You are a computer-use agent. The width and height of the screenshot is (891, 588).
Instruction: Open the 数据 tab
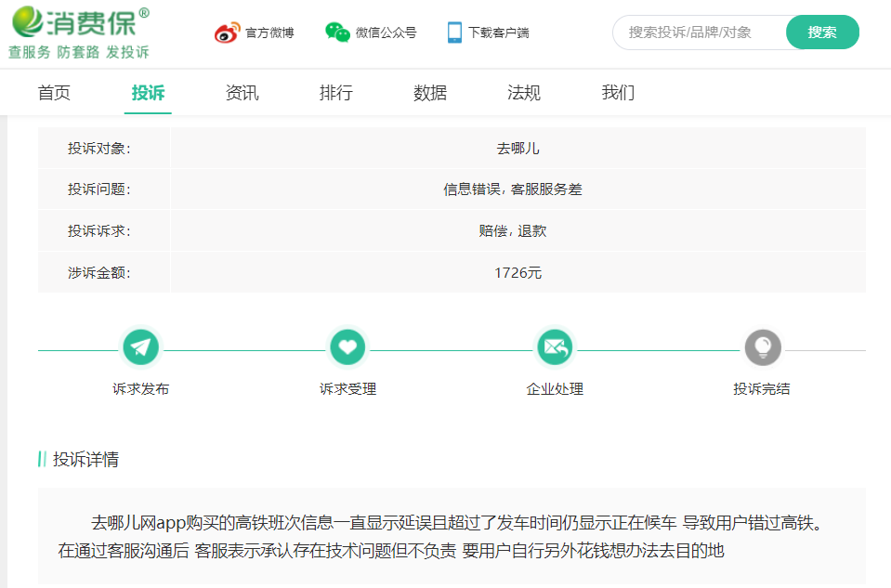[430, 93]
